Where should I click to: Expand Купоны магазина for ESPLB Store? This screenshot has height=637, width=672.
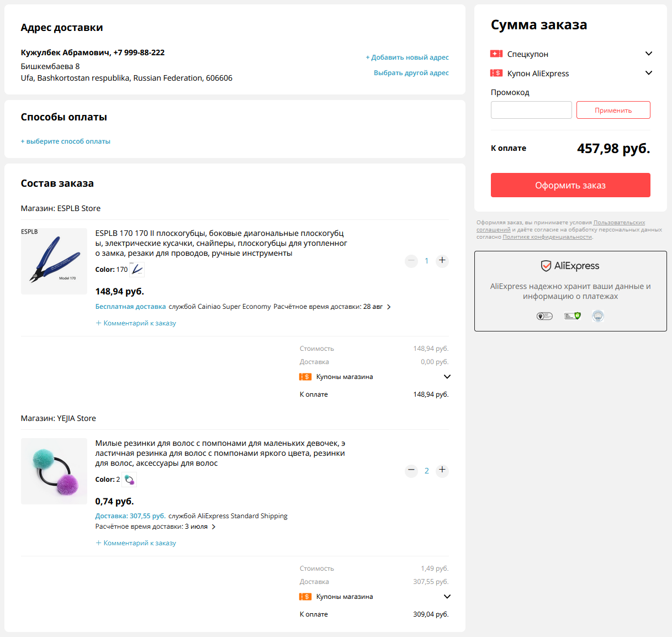click(x=447, y=377)
